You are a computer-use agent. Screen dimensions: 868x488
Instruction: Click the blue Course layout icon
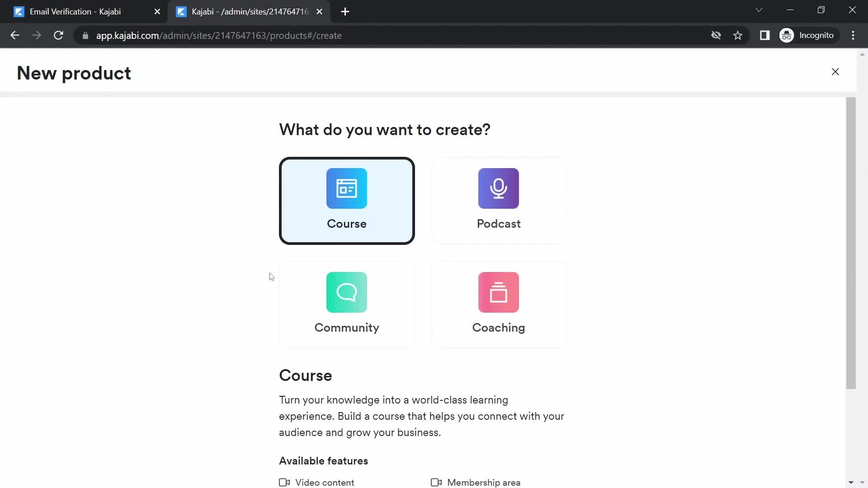[347, 188]
